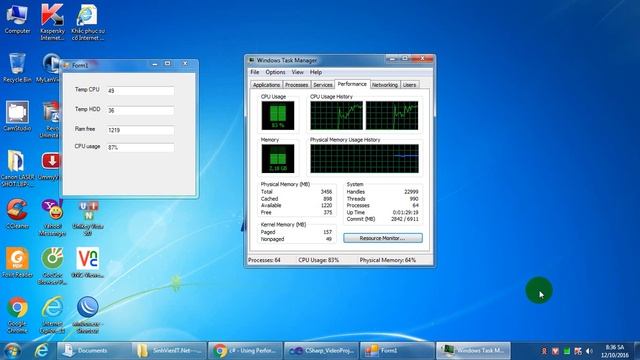The image size is (640, 360).
Task: Switch to the Form1 taskbar button
Action: [x=397, y=351]
